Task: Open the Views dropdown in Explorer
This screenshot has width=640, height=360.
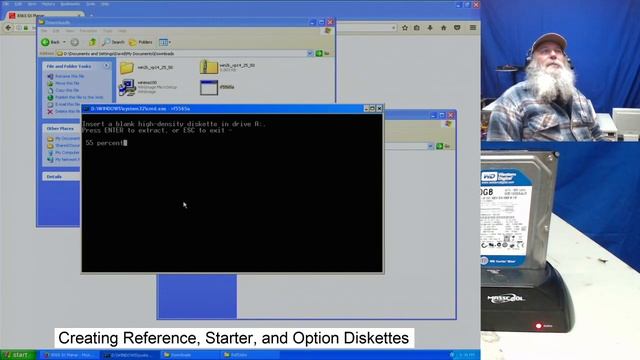Action: (164, 42)
